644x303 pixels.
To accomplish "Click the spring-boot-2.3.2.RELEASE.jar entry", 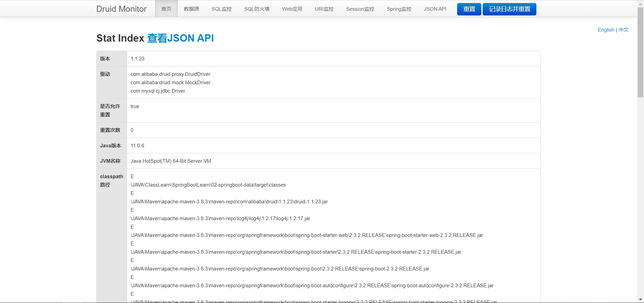I will point(280,269).
